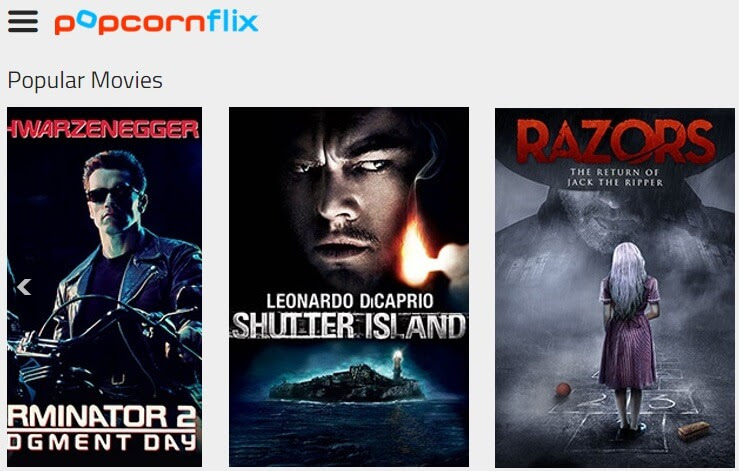Click the Popular Movies heading
This screenshot has height=471, width=739.
point(85,80)
